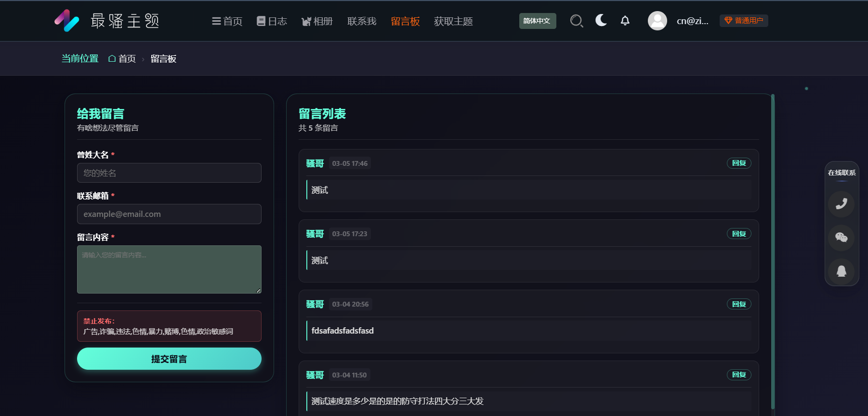The height and width of the screenshot is (416, 868).
Task: Select 获取主题 in the navigation bar
Action: click(x=453, y=21)
